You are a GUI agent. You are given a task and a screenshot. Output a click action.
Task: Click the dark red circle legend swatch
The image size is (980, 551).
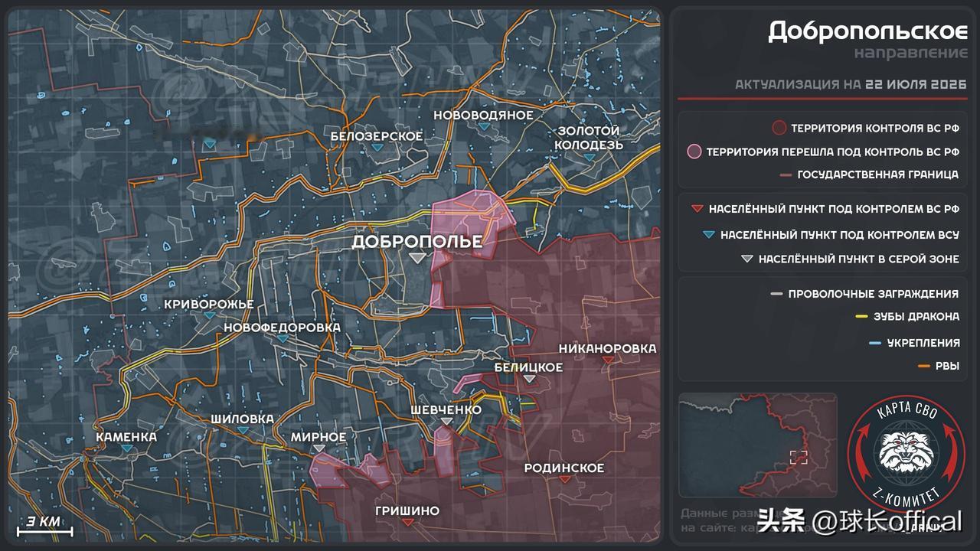pos(779,129)
